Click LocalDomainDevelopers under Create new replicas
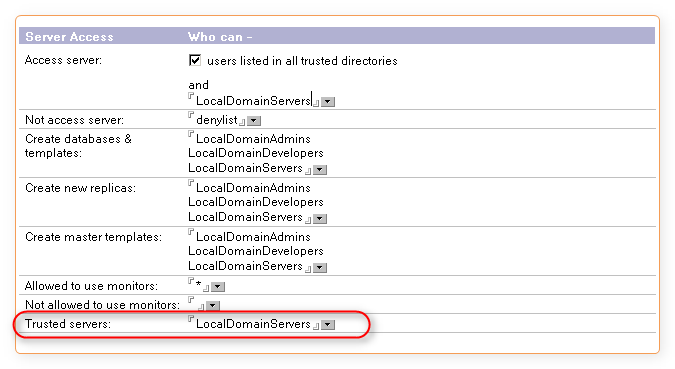 (256, 202)
